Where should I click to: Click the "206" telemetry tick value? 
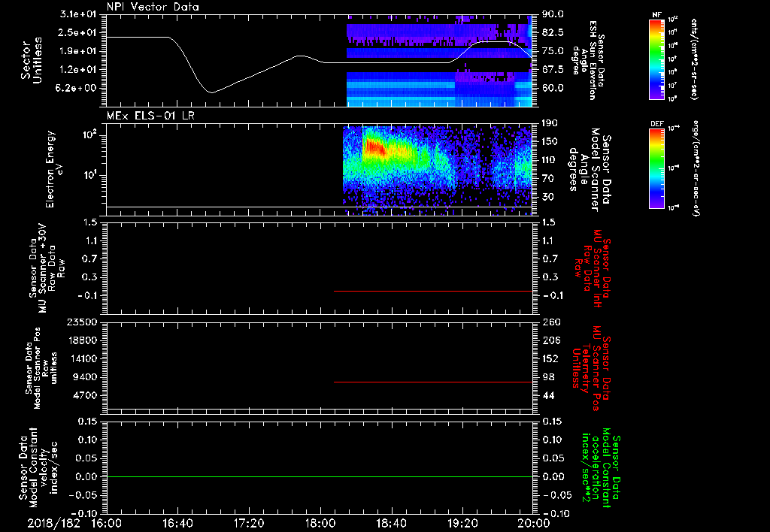pyautogui.click(x=551, y=340)
